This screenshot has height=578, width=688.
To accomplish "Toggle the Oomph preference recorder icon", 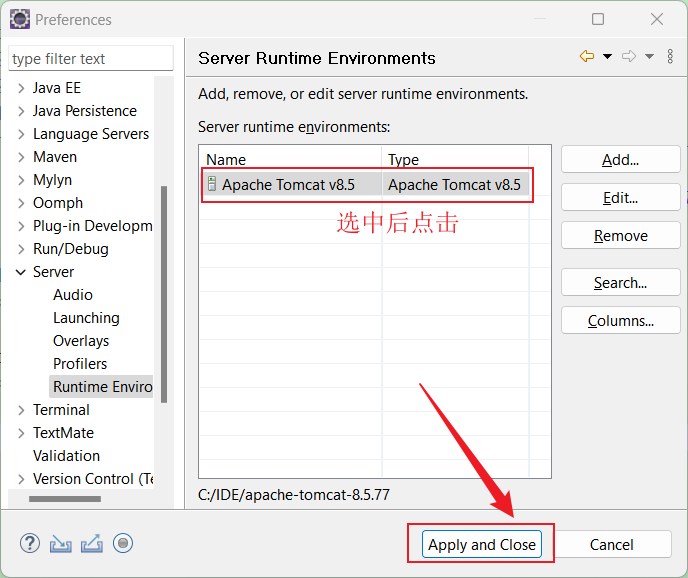I will click(x=123, y=543).
